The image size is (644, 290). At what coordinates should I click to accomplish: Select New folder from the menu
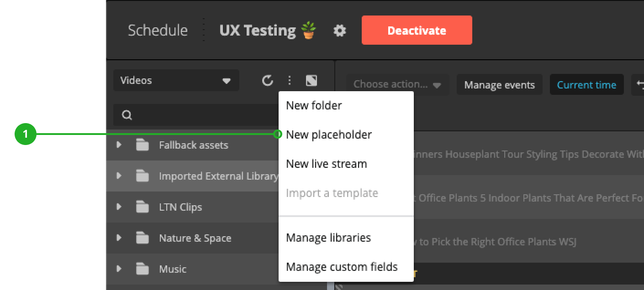click(x=314, y=106)
